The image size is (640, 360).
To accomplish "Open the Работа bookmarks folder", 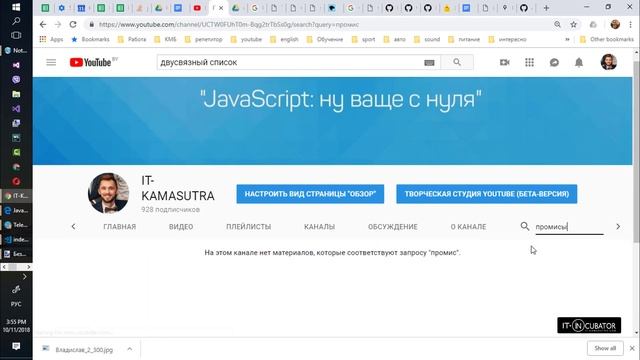I will 132,39.
